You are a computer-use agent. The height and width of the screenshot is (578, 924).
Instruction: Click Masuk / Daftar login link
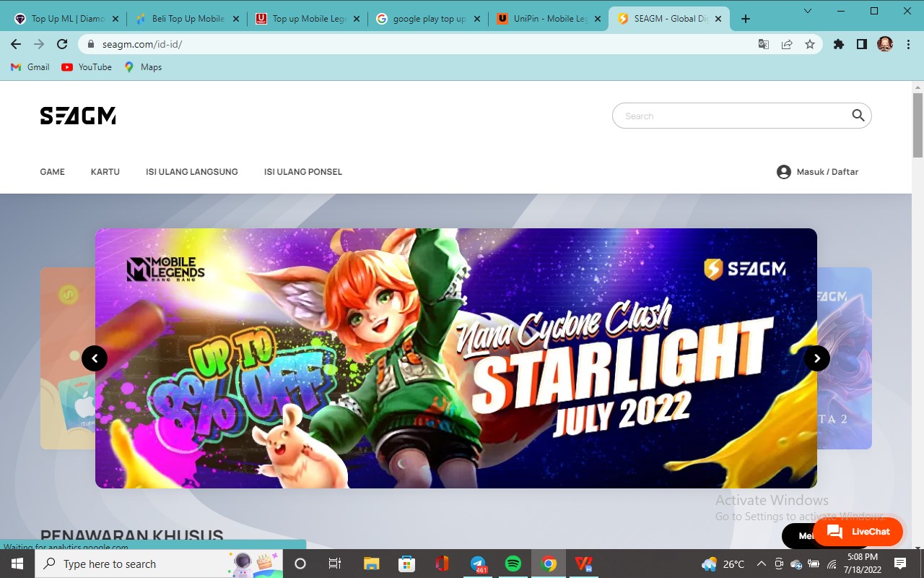click(x=827, y=172)
